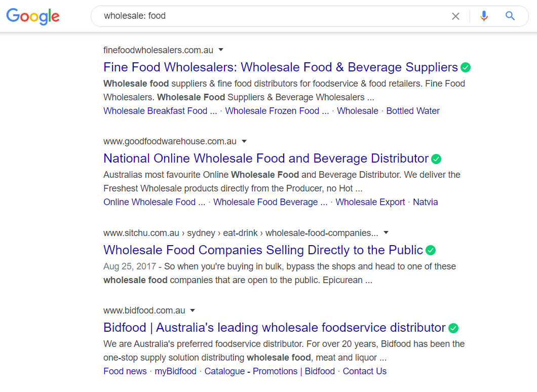Clear the search box with X icon
The height and width of the screenshot is (392, 537).
455,16
